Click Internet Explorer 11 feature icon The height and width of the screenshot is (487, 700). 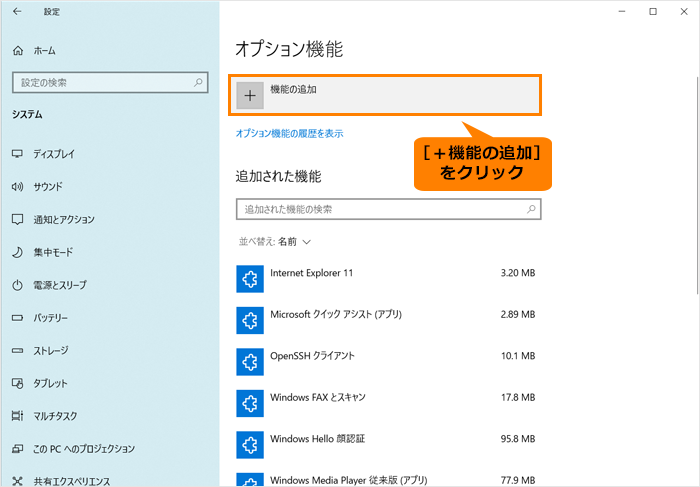(x=250, y=279)
